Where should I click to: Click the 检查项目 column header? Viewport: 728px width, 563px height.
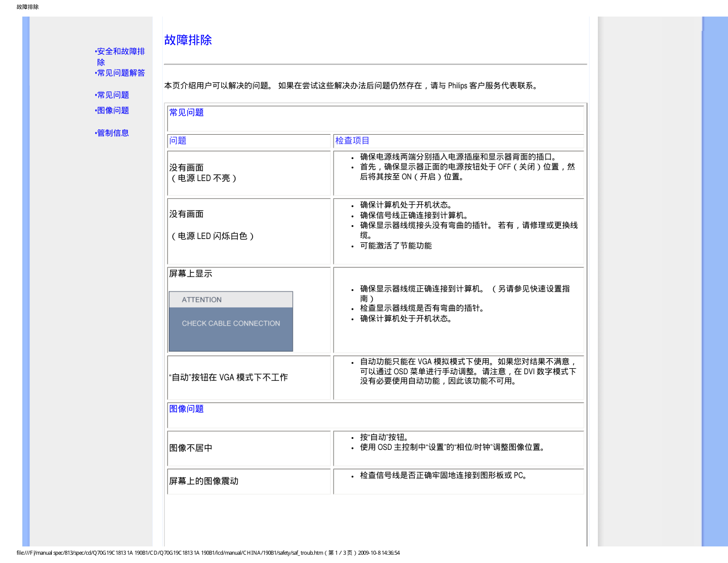click(x=352, y=141)
